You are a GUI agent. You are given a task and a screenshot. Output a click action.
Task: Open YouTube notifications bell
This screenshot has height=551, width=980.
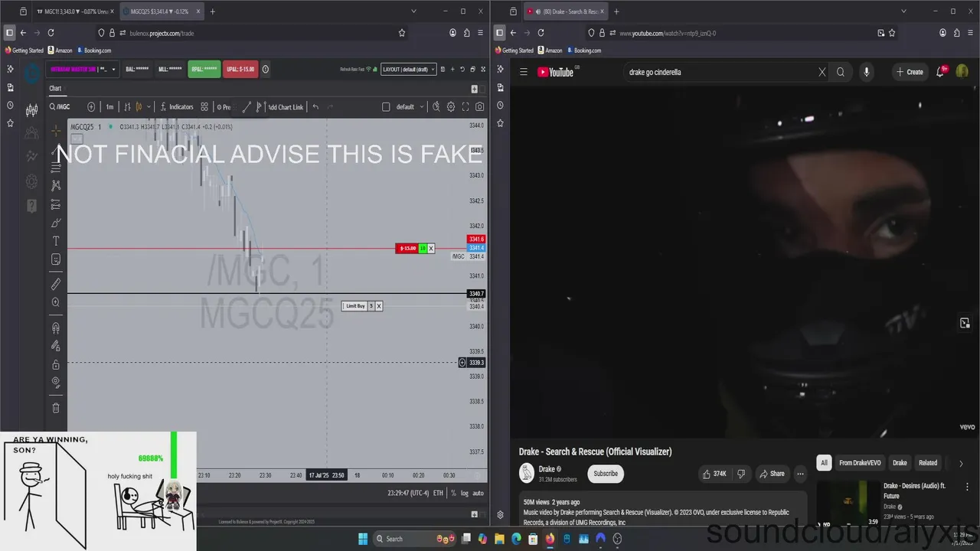[940, 72]
